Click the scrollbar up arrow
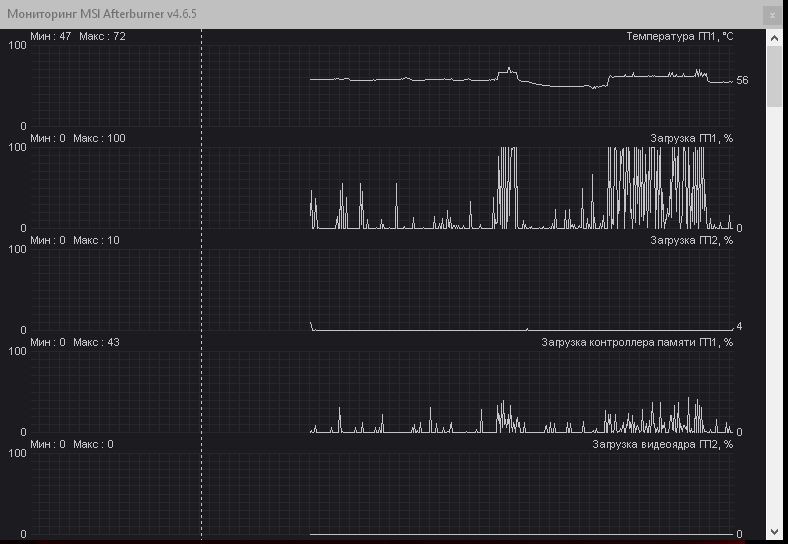The width and height of the screenshot is (788, 544). pos(774,38)
